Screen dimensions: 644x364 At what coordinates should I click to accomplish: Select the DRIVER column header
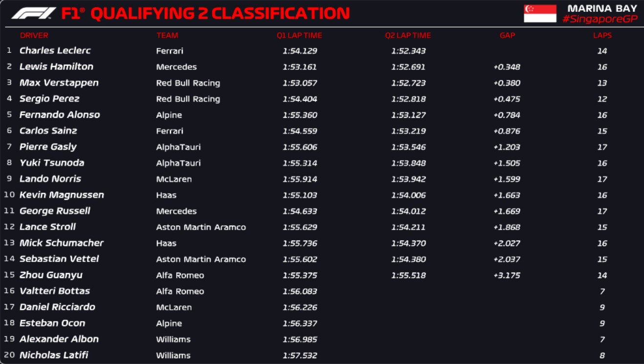click(x=34, y=35)
